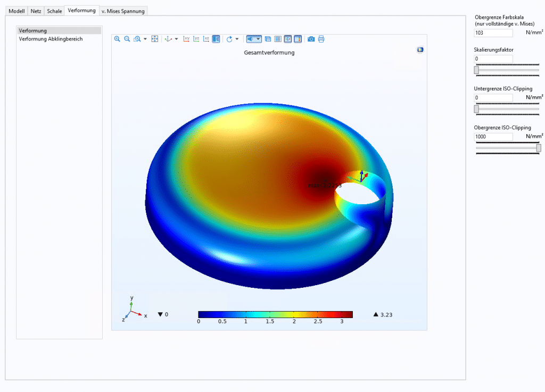545x392 pixels.
Task: Select the Verformung list entry
Action: coord(32,30)
